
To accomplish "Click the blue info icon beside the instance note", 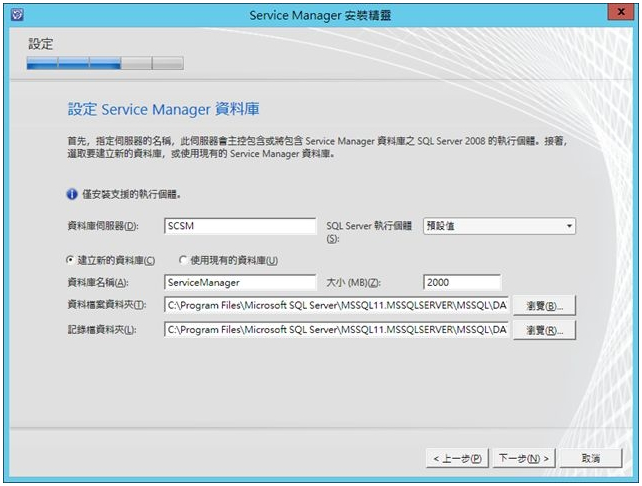I will pos(72,194).
